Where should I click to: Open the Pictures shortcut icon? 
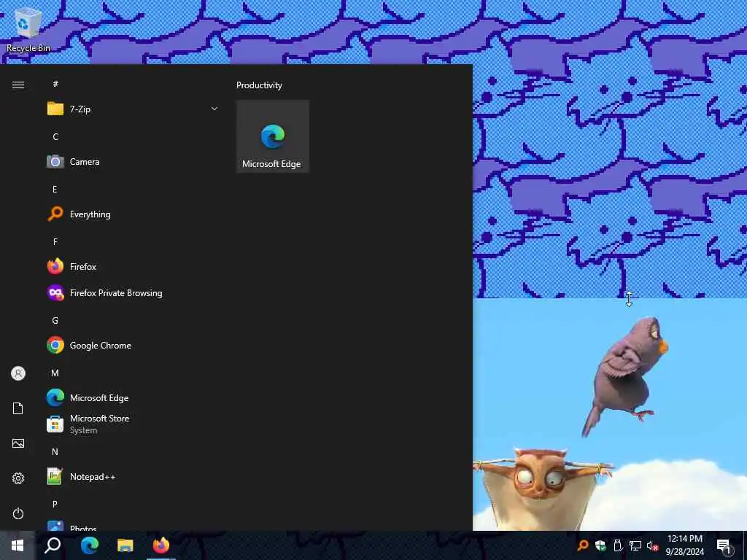[18, 443]
